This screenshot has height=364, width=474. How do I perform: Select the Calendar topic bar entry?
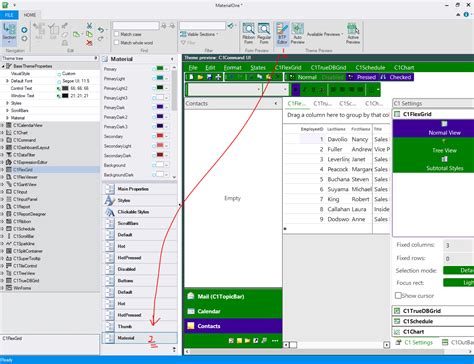point(233,311)
